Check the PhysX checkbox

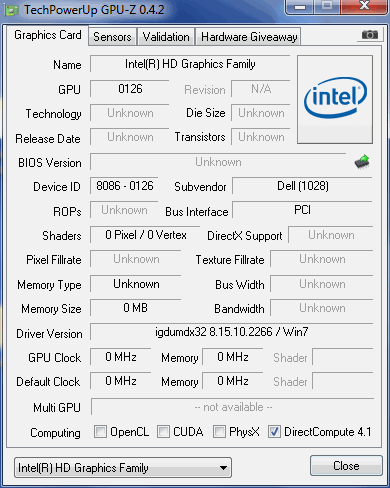pos(219,432)
